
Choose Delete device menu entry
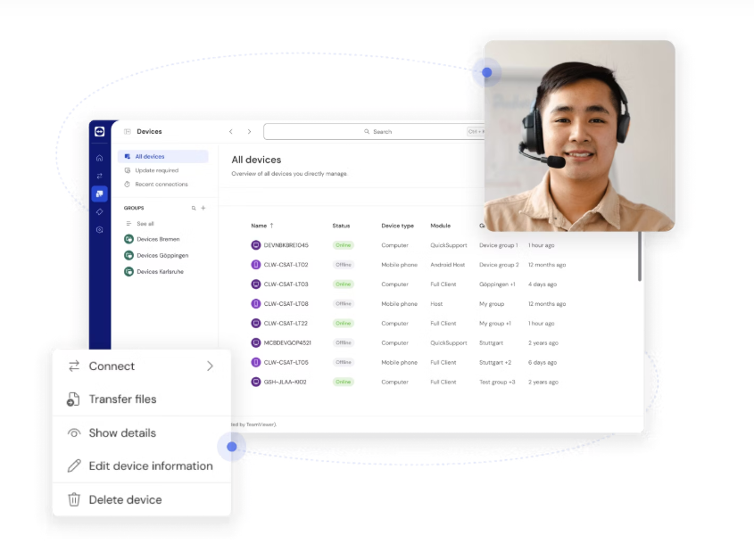point(142,500)
